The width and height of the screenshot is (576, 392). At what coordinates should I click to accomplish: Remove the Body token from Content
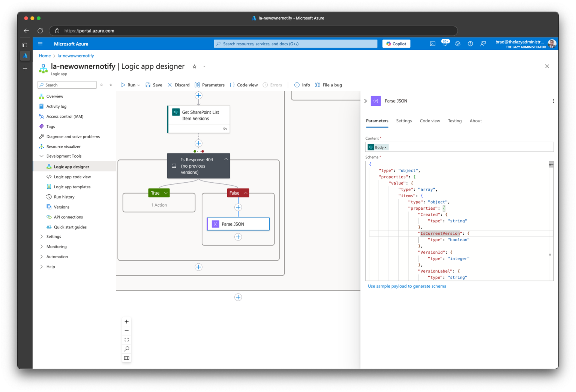tap(385, 147)
